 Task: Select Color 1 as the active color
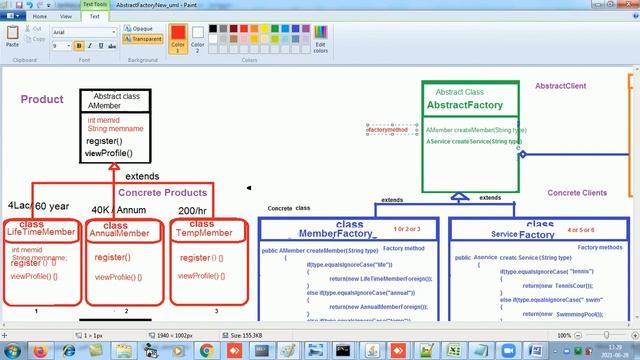tap(178, 39)
